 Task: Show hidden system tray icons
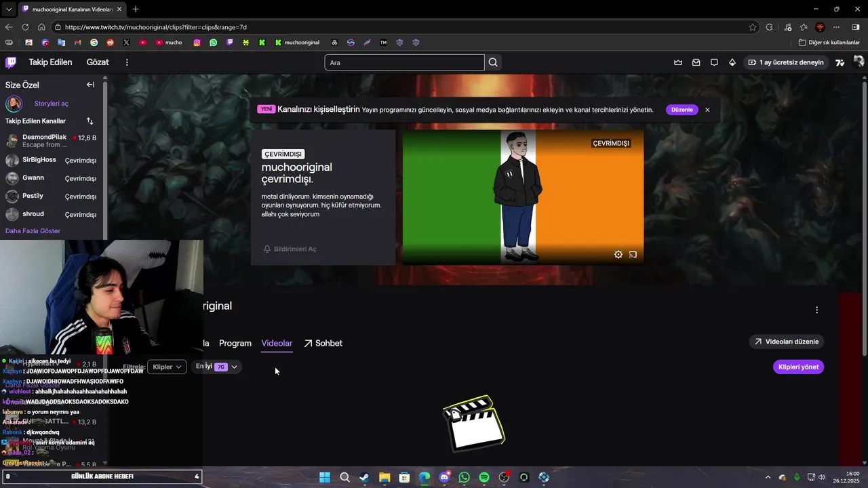click(768, 477)
